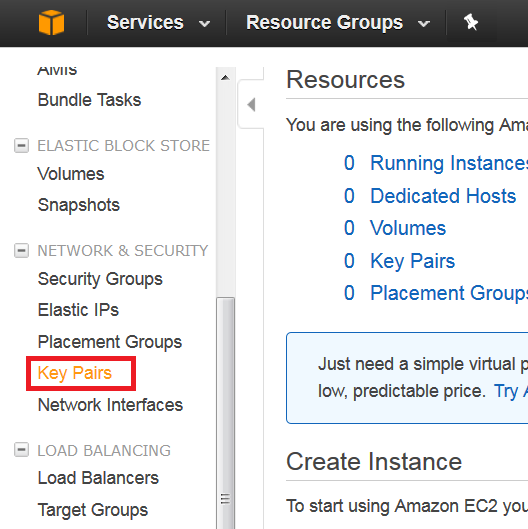The image size is (528, 529).
Task: Click the pushpin icon in the top bar
Action: click(471, 22)
